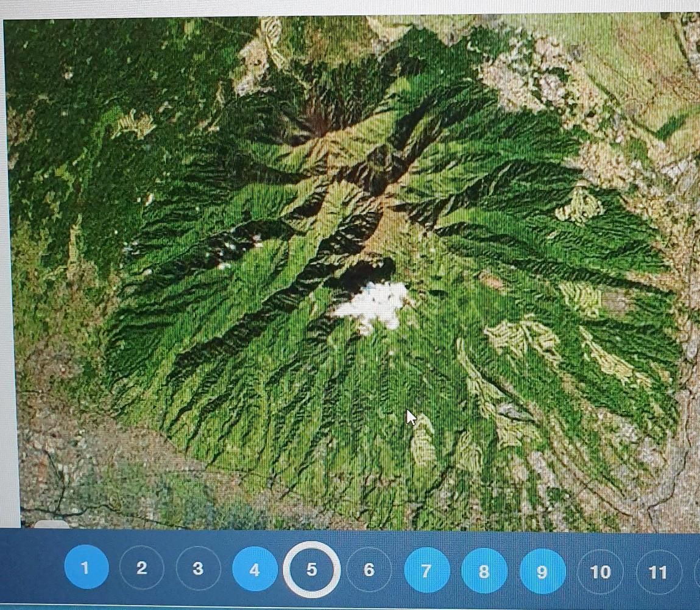Jump to question 3
This screenshot has width=700, height=610.
point(198,569)
